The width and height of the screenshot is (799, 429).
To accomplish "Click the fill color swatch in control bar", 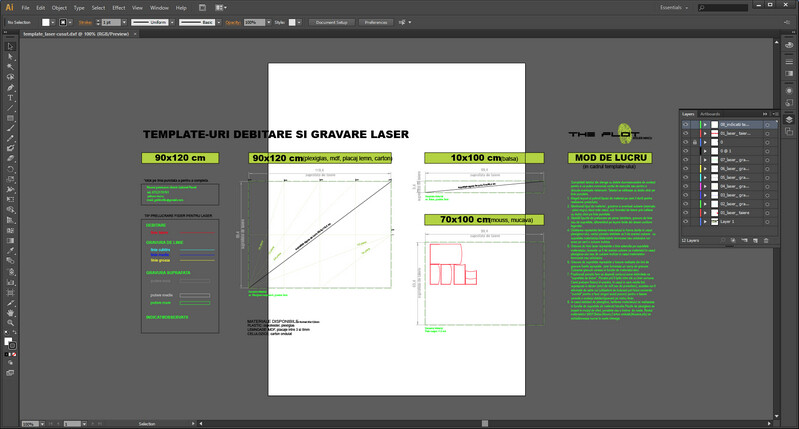I will click(x=47, y=21).
